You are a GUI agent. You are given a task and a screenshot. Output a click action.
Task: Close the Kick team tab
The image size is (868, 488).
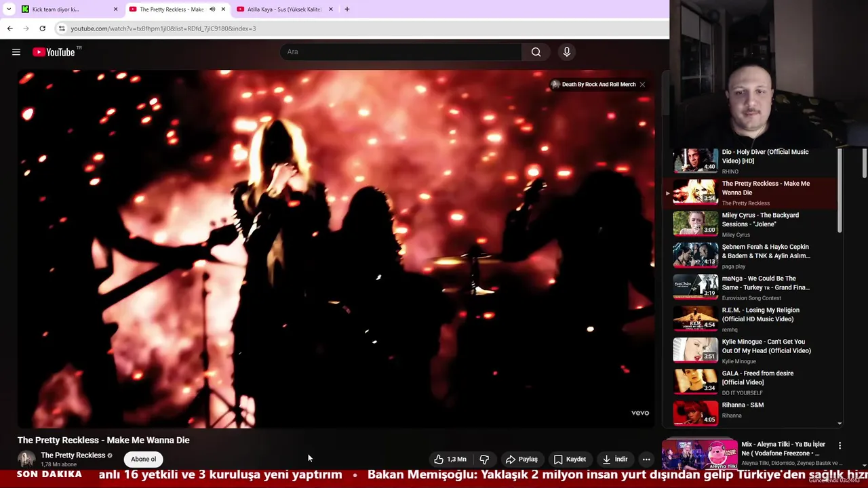point(115,9)
